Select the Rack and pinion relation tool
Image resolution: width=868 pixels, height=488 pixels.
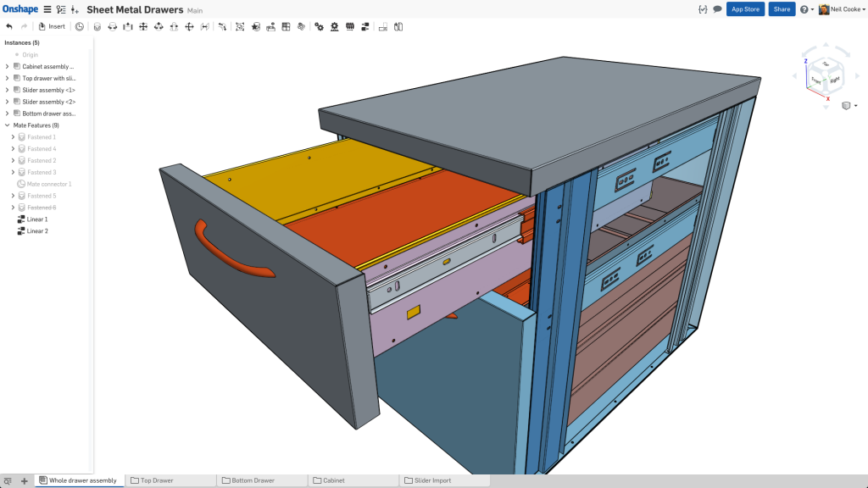point(334,26)
